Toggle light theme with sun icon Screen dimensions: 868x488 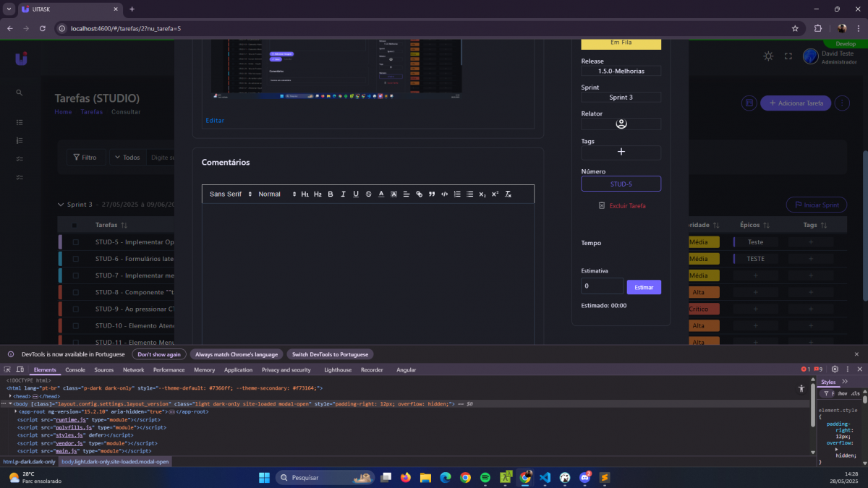(x=768, y=56)
